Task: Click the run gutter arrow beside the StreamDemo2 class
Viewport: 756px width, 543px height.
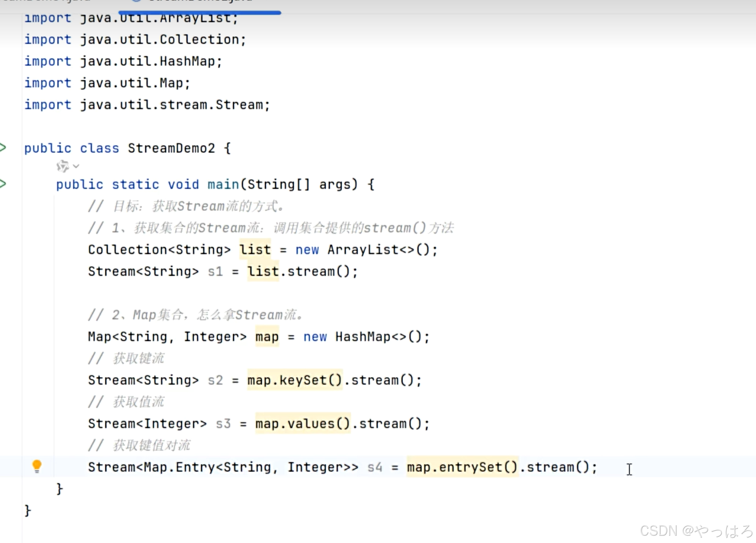Action: point(3,148)
